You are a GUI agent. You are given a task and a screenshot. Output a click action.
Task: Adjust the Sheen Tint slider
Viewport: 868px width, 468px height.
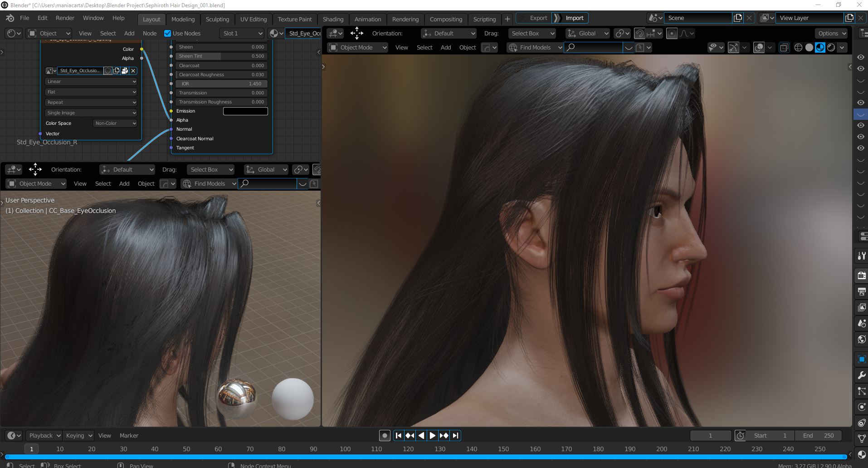click(221, 56)
